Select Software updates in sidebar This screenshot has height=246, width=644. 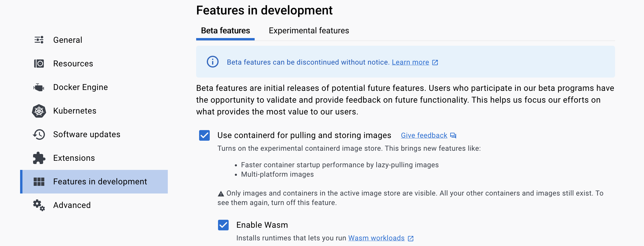[94, 134]
